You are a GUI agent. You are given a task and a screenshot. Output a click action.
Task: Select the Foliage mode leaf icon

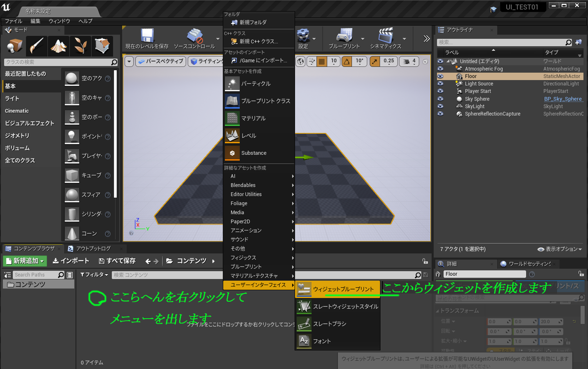click(x=80, y=46)
